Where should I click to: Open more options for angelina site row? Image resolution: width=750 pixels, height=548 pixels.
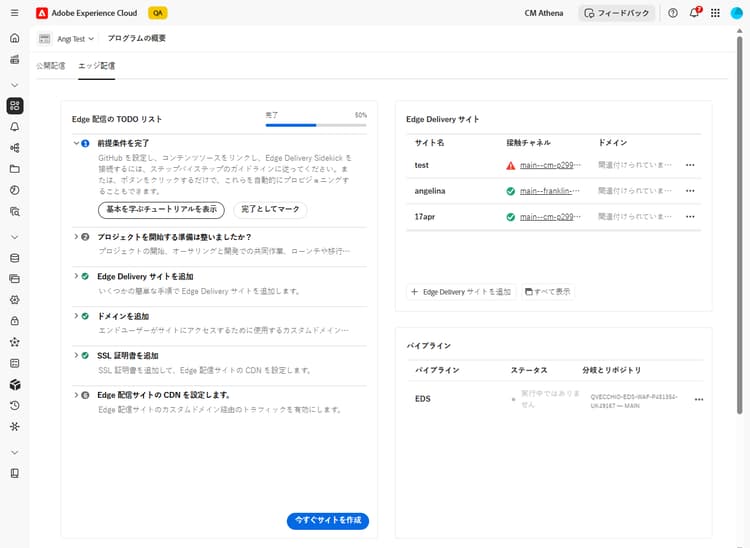coord(690,191)
